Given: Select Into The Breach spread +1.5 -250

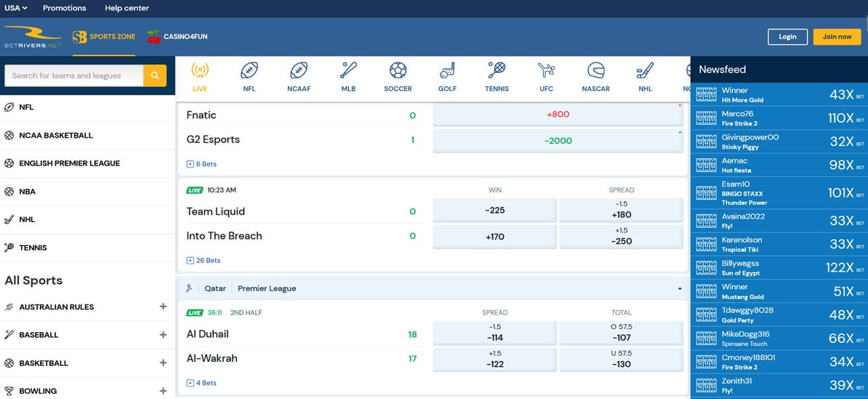Looking at the screenshot, I should pyautogui.click(x=621, y=237).
